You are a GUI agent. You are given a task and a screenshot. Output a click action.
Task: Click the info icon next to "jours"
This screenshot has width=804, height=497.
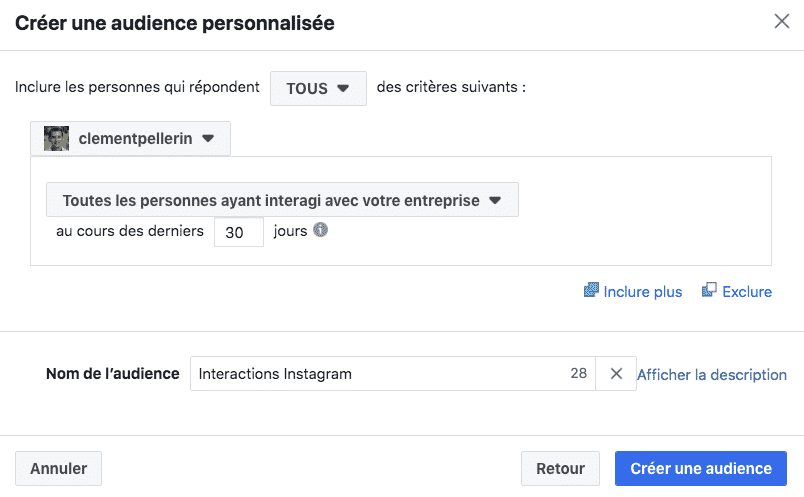tap(321, 230)
